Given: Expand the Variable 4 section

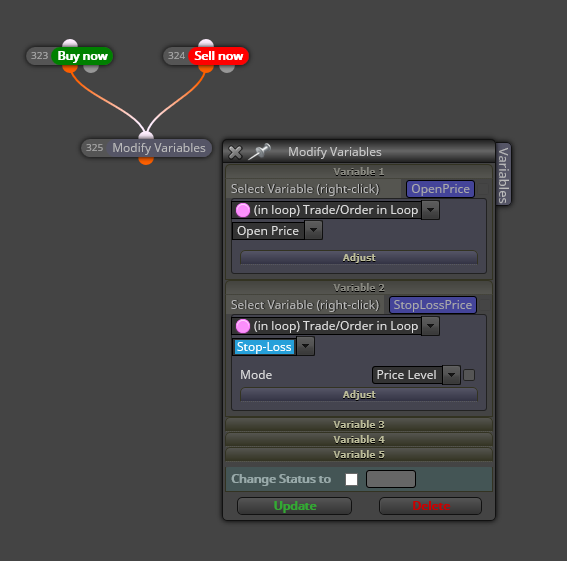Looking at the screenshot, I should point(359,439).
